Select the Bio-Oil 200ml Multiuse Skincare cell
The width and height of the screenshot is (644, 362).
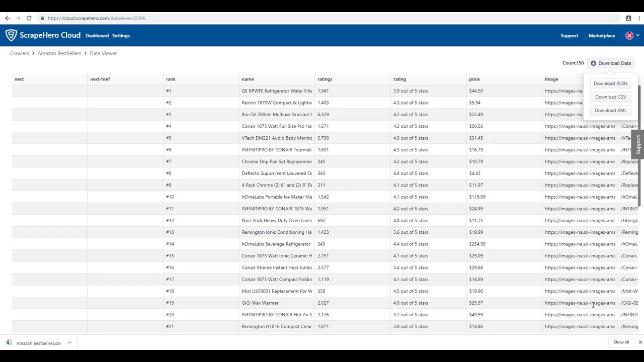pos(277,115)
